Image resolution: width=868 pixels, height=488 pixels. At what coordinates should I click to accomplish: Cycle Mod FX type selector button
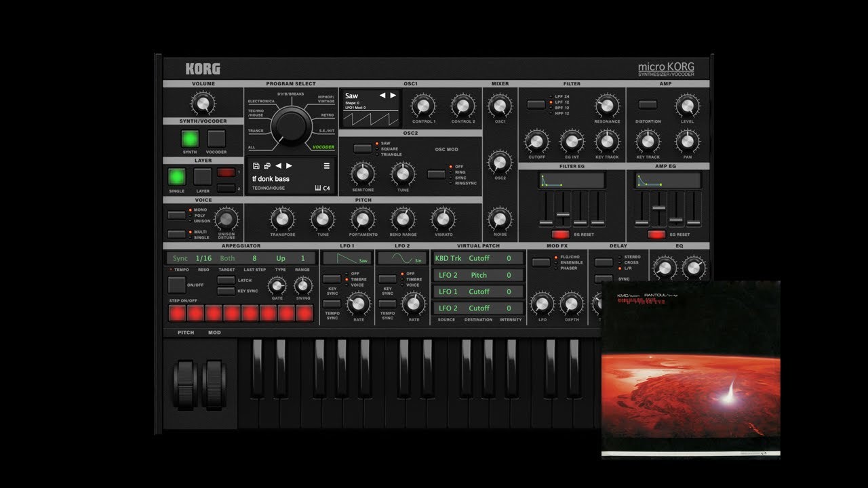click(540, 262)
